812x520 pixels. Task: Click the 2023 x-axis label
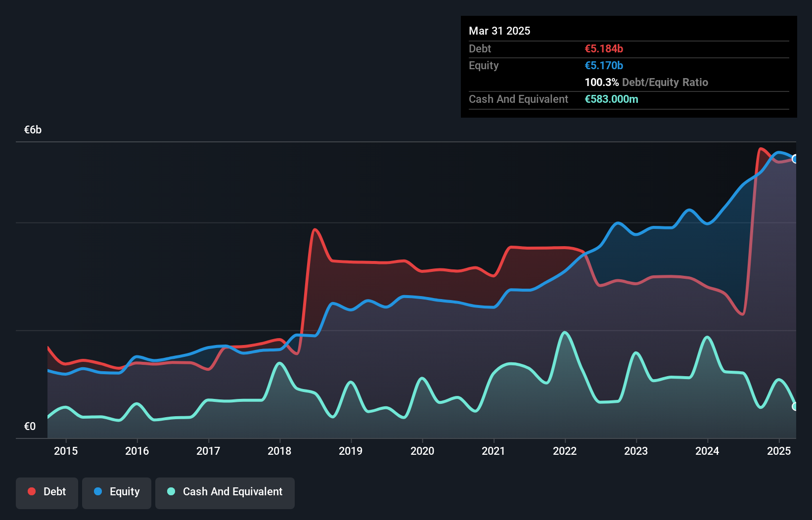(636, 451)
